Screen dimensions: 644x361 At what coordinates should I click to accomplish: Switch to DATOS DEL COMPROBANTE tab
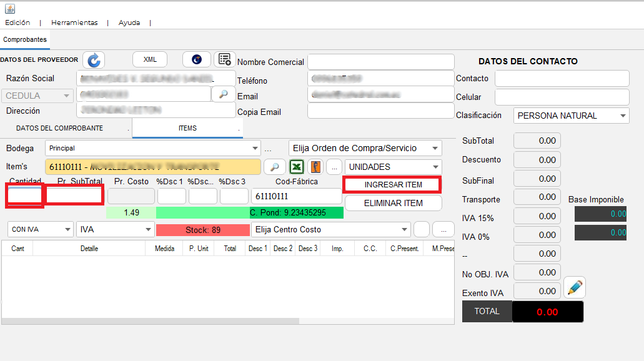pos(59,128)
